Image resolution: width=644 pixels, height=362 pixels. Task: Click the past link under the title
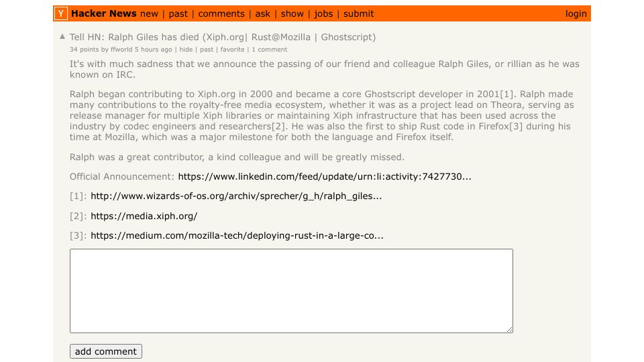click(207, 49)
